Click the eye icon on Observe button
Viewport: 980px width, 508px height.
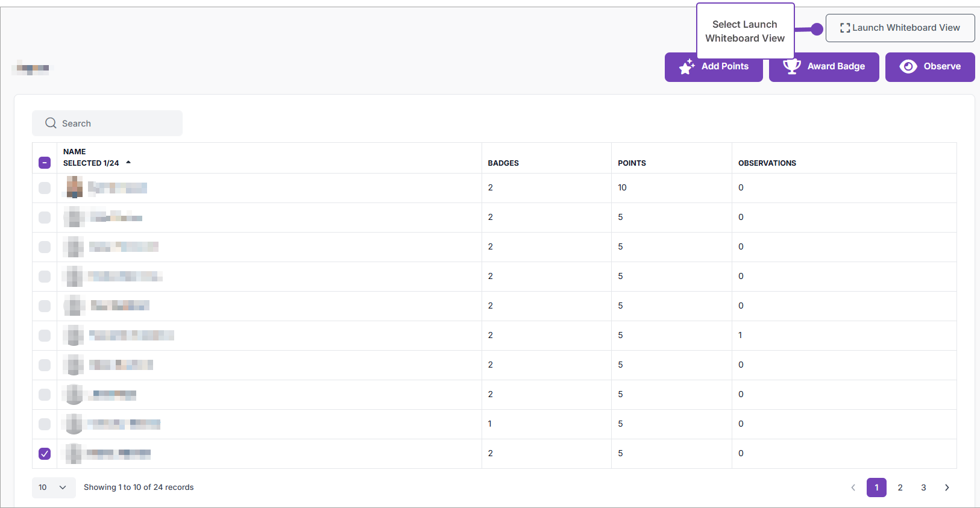point(908,66)
